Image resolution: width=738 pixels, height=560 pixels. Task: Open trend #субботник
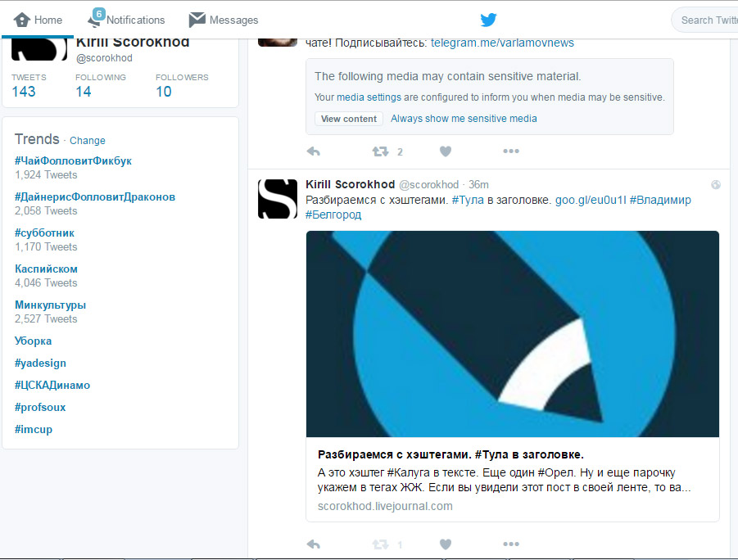45,233
